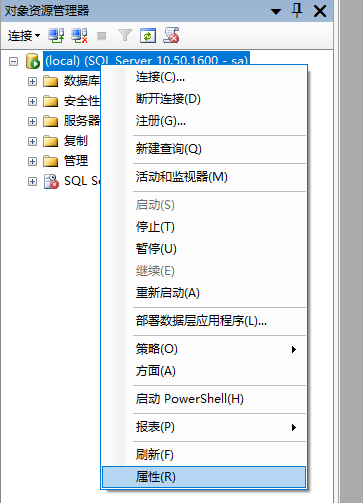Choose 连接(C)... from context menu
Screen dimensions: 363x503
pos(204,77)
